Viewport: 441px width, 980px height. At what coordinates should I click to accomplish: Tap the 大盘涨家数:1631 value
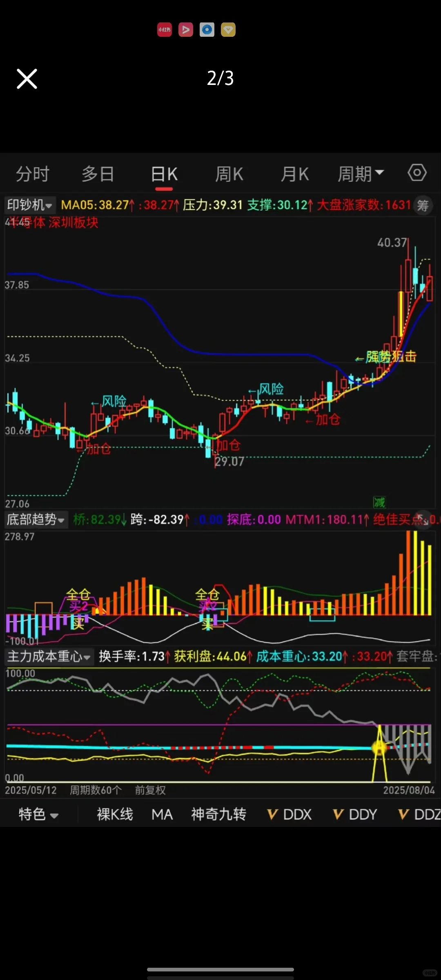364,205
